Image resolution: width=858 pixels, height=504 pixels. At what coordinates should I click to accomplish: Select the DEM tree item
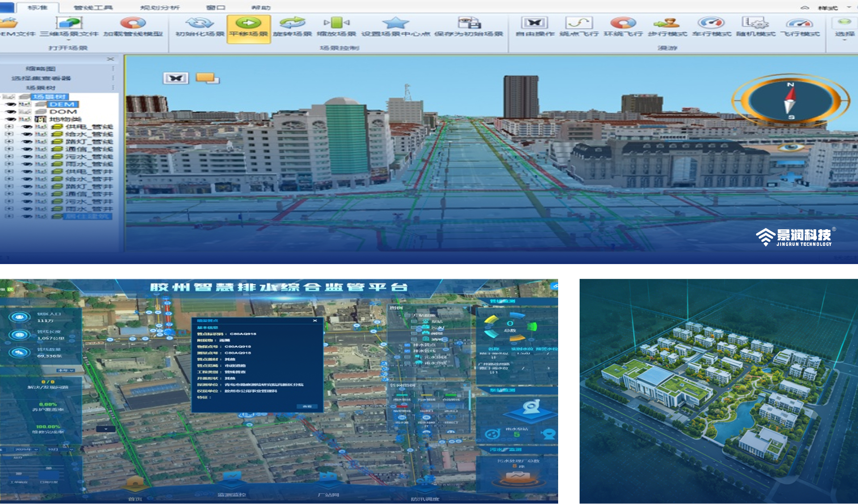pos(62,104)
